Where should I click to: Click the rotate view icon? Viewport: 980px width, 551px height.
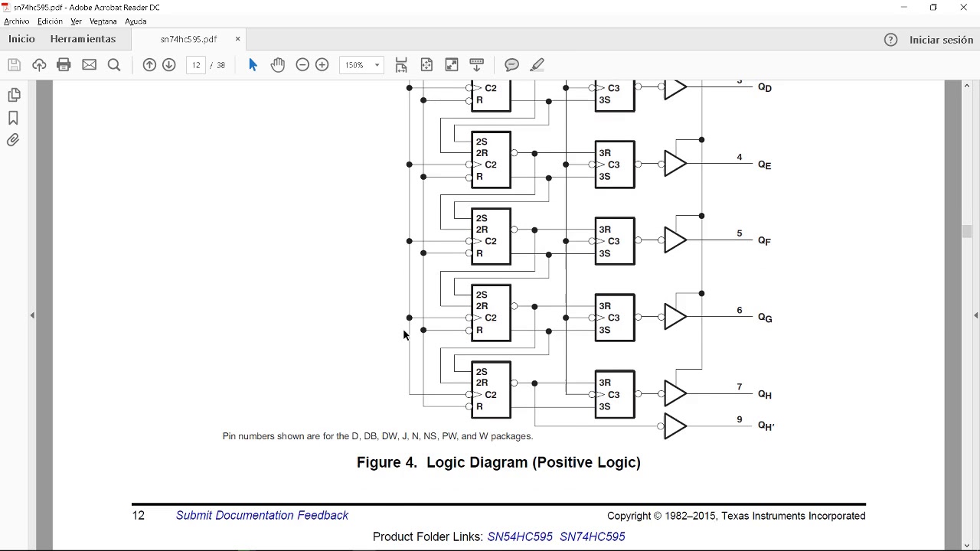tap(426, 65)
